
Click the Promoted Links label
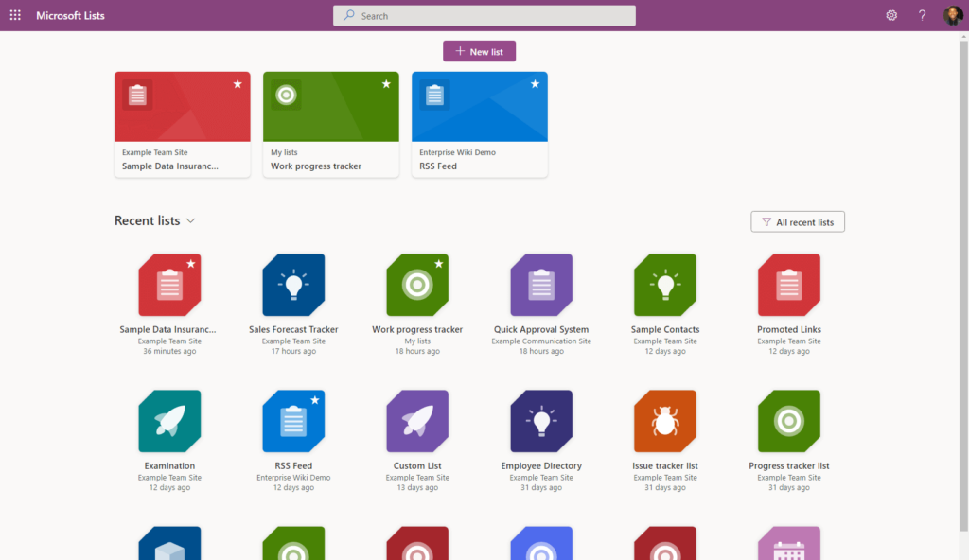pos(789,329)
